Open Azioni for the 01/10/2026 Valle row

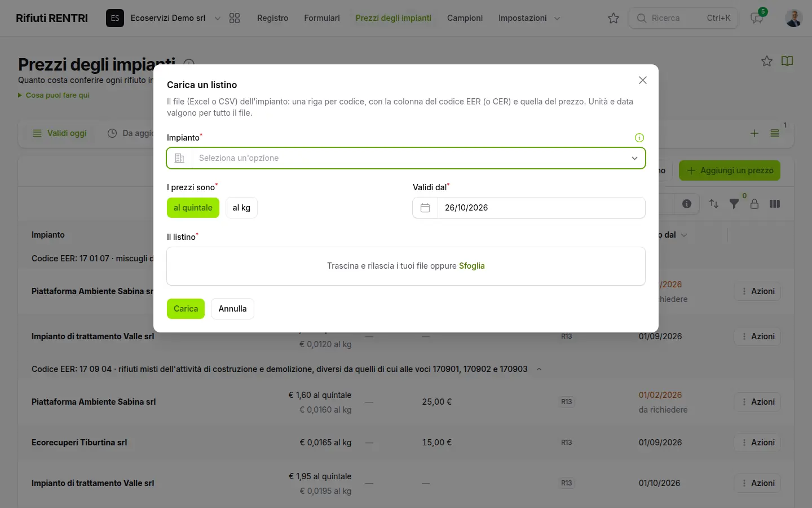[757, 483]
